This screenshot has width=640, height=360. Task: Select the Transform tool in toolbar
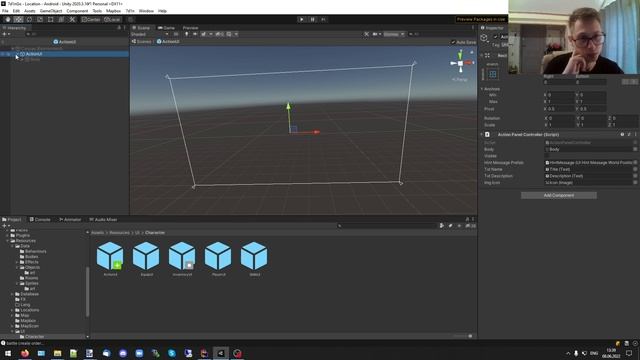(61, 19)
